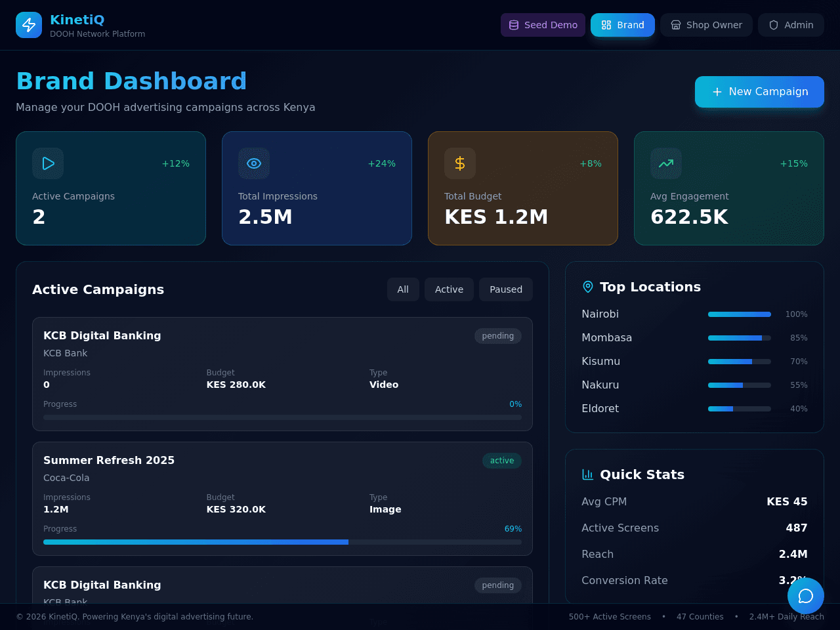
Task: Open the first KCB Digital Banking campaign
Action: [x=282, y=374]
